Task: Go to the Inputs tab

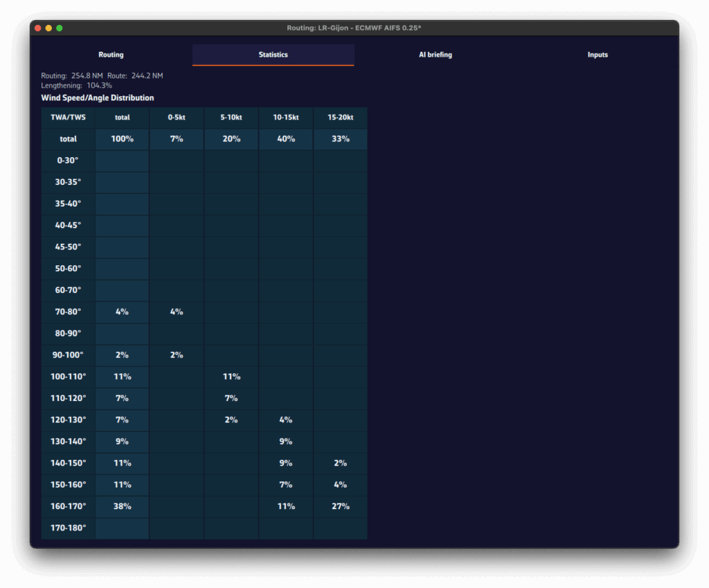Action: [x=597, y=55]
